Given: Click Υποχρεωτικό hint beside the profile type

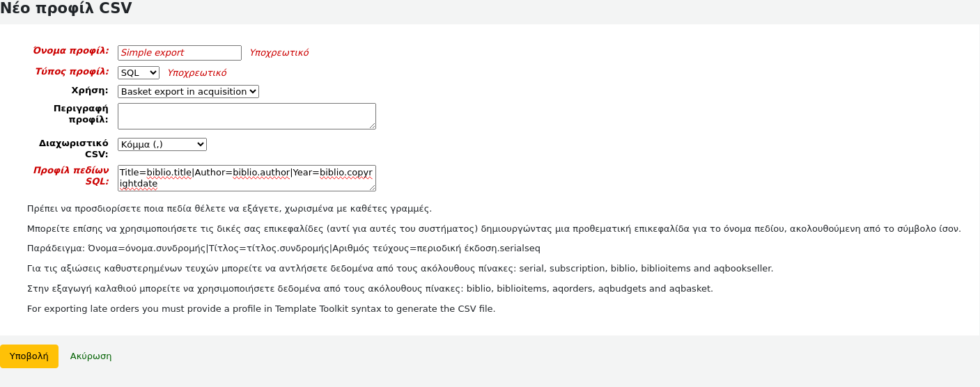Looking at the screenshot, I should point(196,73).
